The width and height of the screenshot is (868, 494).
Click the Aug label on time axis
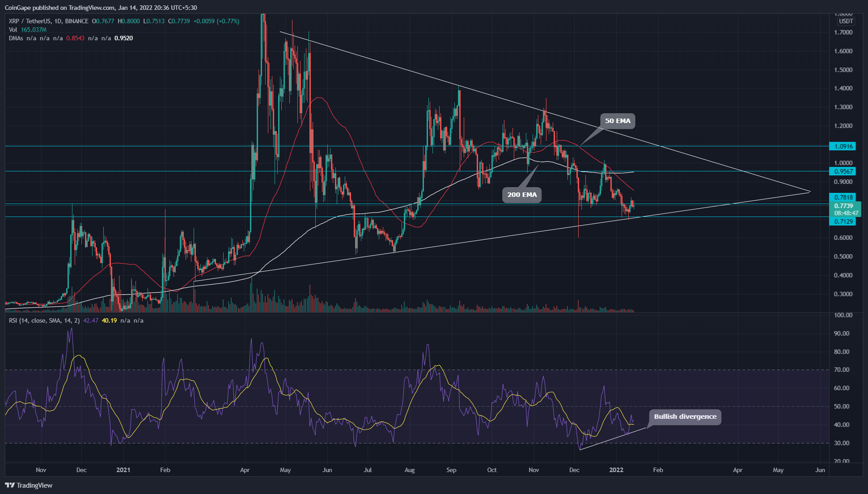(409, 470)
